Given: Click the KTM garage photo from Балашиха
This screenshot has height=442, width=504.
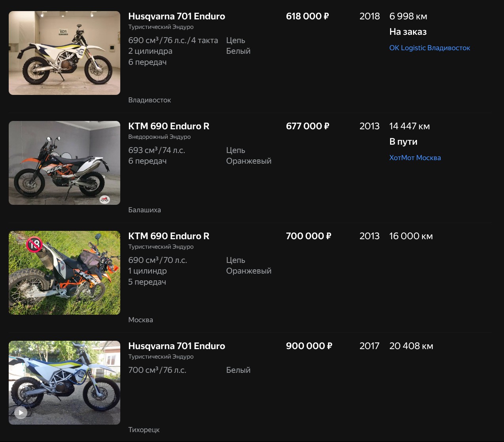Looking at the screenshot, I should click(x=64, y=163).
